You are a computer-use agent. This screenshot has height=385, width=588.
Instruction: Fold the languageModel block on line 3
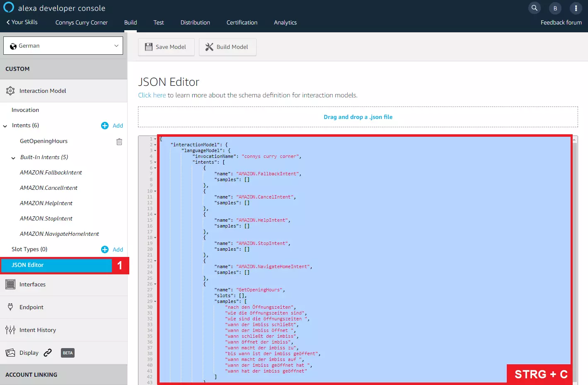coord(155,150)
